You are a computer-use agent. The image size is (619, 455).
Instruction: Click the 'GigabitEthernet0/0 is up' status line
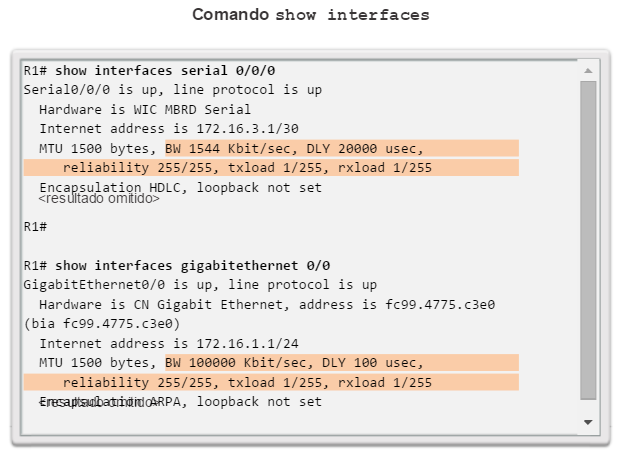point(200,285)
